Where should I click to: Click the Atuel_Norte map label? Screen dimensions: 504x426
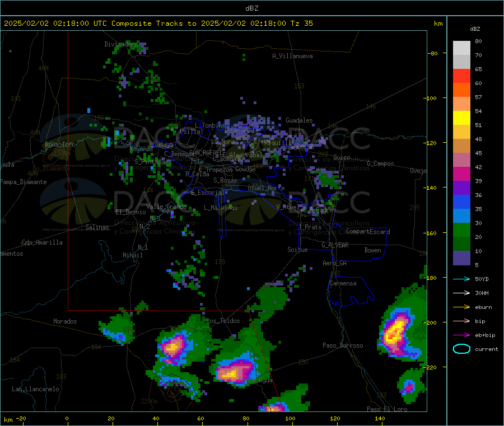266,188
